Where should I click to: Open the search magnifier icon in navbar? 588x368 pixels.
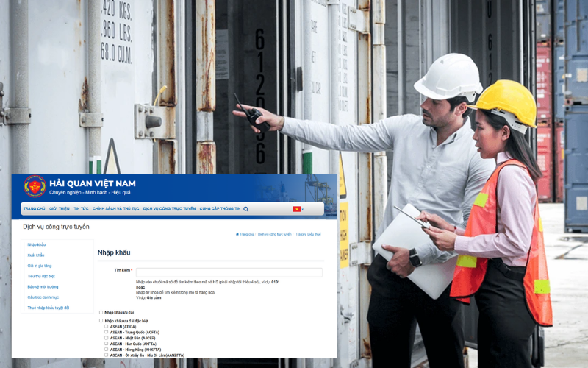[246, 209]
